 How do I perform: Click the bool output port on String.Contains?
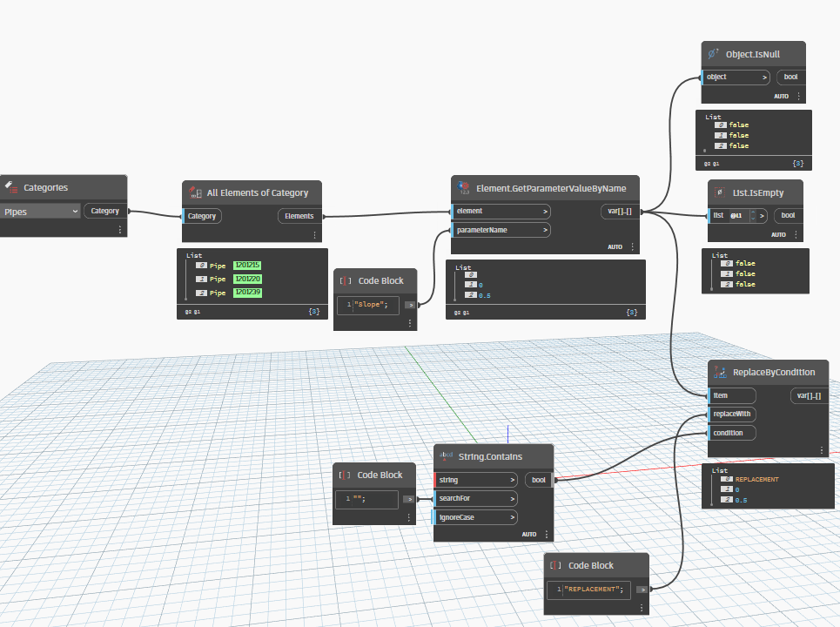(x=539, y=480)
